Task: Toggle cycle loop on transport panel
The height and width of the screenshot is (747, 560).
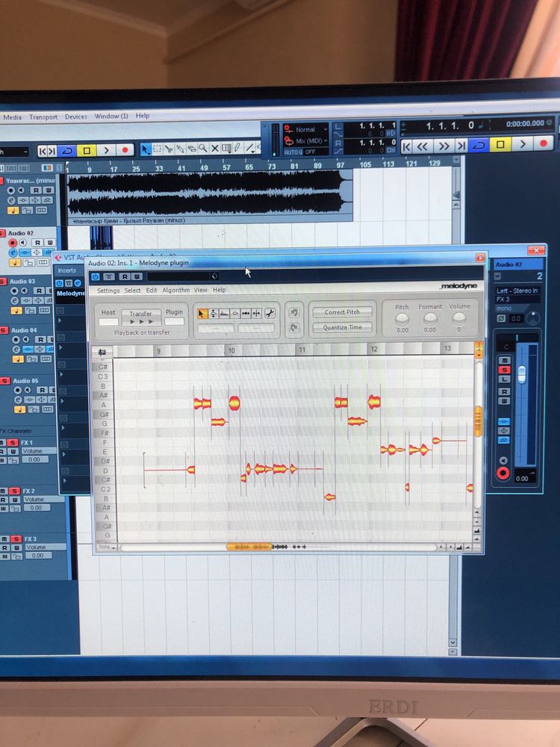Action: pos(479,145)
